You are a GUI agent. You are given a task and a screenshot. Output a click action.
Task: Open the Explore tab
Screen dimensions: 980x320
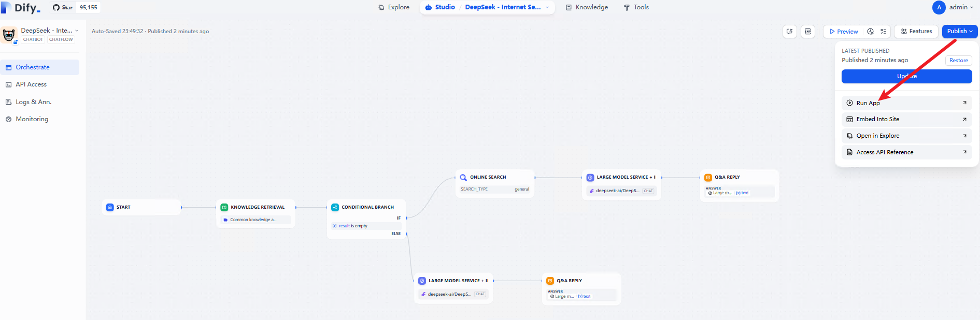tap(394, 7)
